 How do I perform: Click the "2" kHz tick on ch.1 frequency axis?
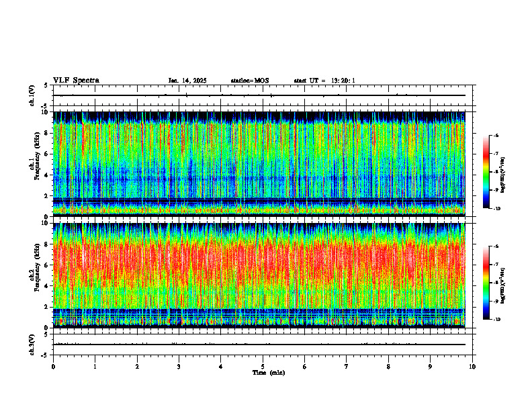click(x=47, y=195)
